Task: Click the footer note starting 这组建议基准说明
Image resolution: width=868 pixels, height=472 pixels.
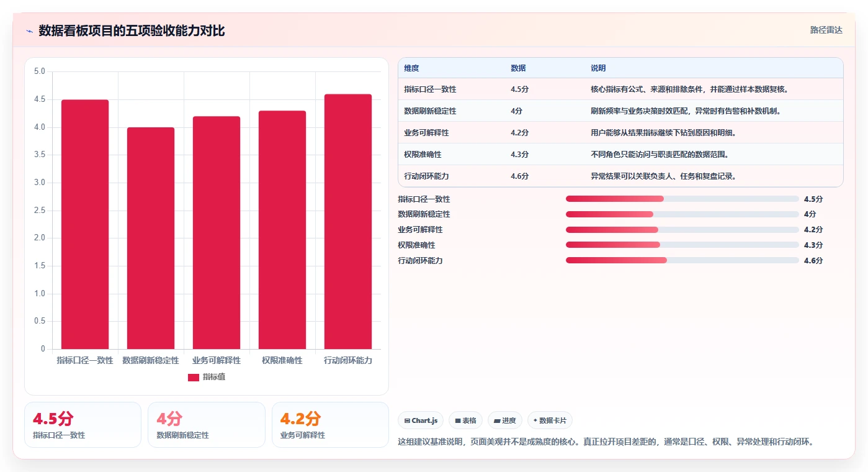Action: point(606,442)
